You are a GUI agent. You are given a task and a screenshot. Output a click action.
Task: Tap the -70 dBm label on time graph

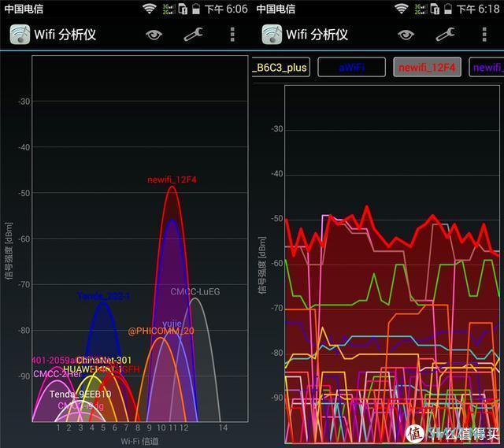[x=276, y=308]
